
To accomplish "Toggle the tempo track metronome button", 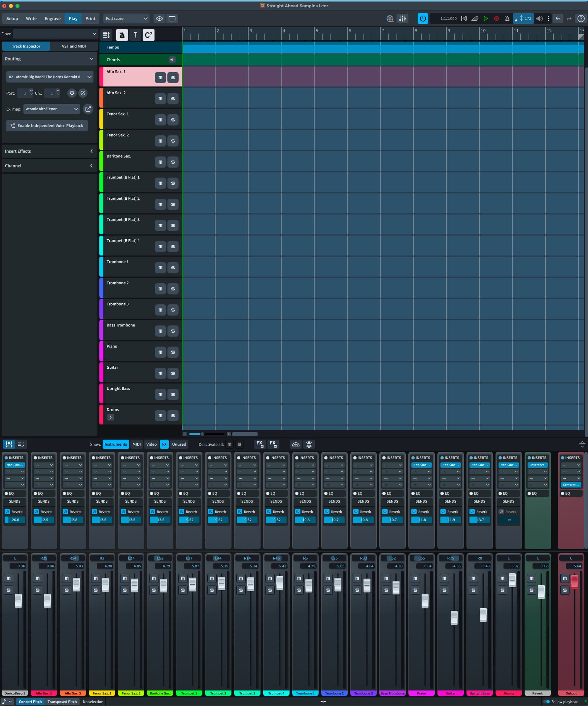I will click(122, 35).
